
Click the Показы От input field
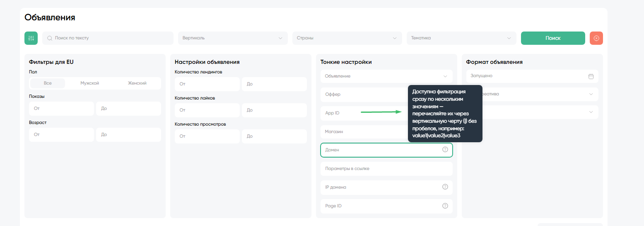(x=62, y=109)
